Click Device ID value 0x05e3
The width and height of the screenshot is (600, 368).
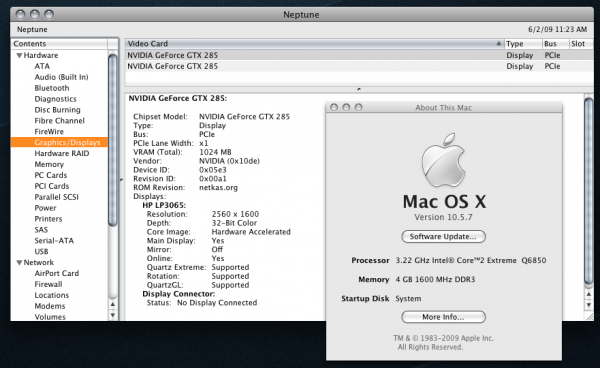pos(213,170)
